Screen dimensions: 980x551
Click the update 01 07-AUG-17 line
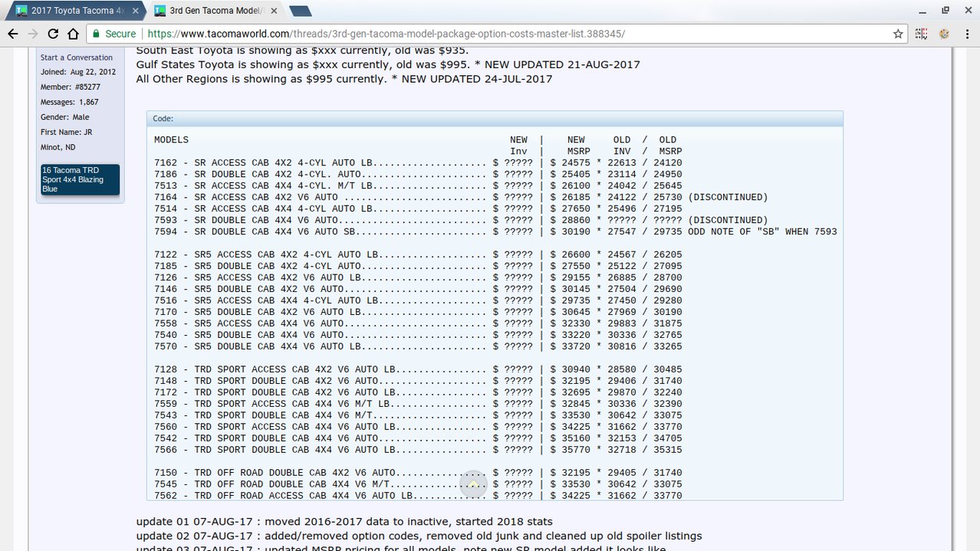pos(344,522)
